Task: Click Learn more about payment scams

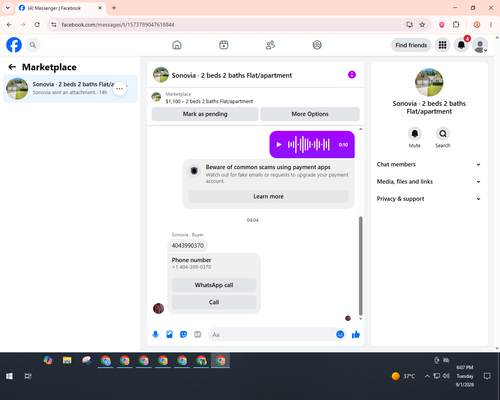Action: pos(268,196)
